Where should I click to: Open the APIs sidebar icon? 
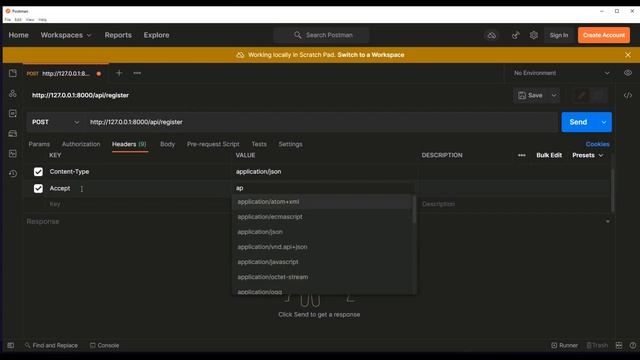(13, 93)
